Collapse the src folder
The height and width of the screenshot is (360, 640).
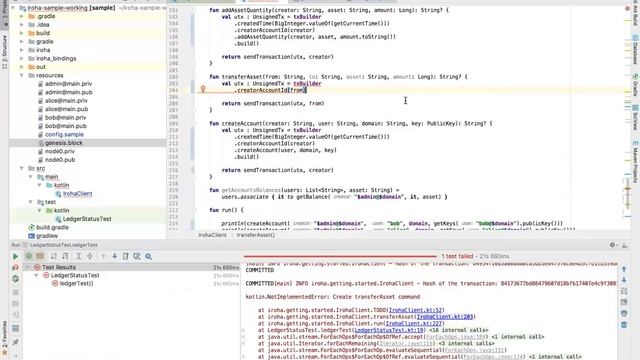coord(22,169)
